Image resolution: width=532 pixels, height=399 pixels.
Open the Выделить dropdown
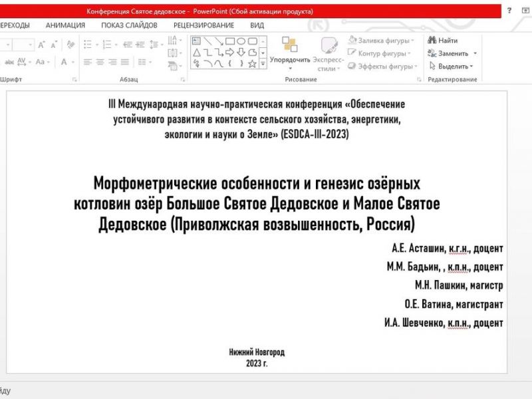click(x=451, y=66)
